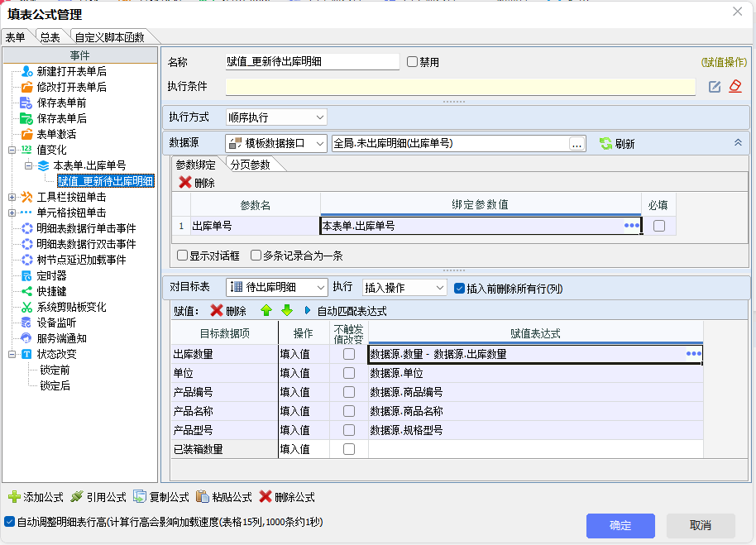Collapse the 本表单.出库单号 tree node

pos(28,165)
